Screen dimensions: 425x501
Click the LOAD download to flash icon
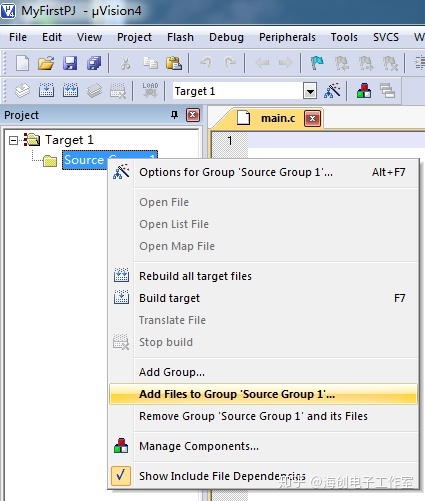150,90
